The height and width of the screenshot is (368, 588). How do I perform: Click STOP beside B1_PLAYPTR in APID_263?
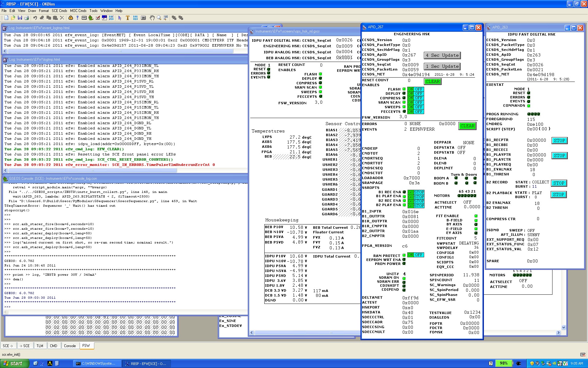(x=559, y=156)
